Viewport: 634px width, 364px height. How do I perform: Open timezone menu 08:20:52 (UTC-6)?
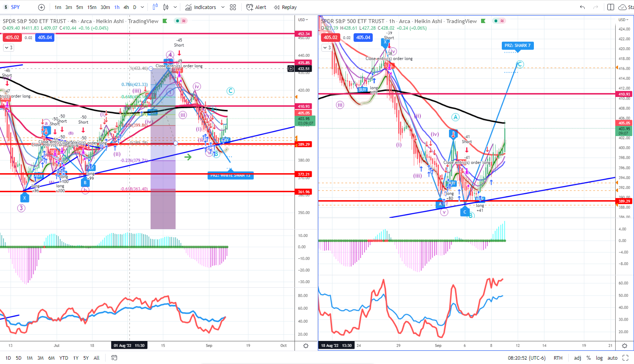click(526, 358)
